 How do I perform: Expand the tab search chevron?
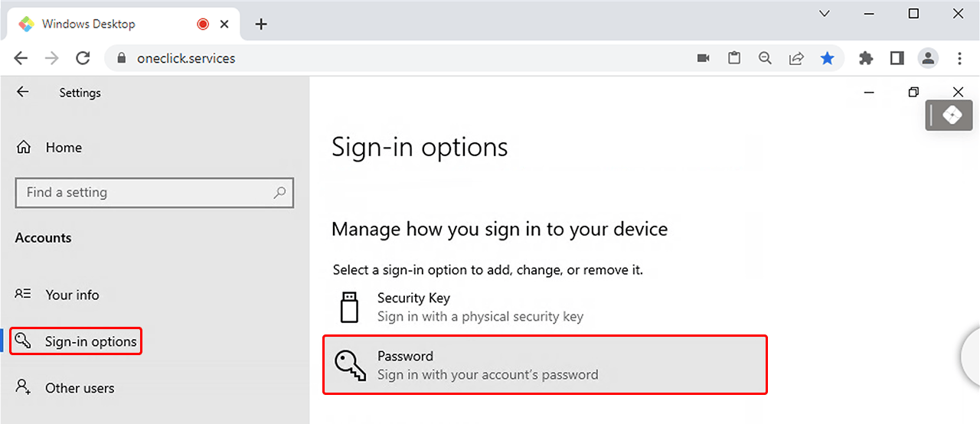click(x=825, y=14)
